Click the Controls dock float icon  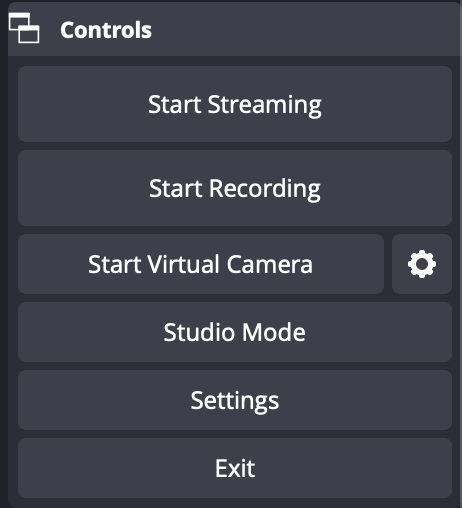[x=24, y=28]
